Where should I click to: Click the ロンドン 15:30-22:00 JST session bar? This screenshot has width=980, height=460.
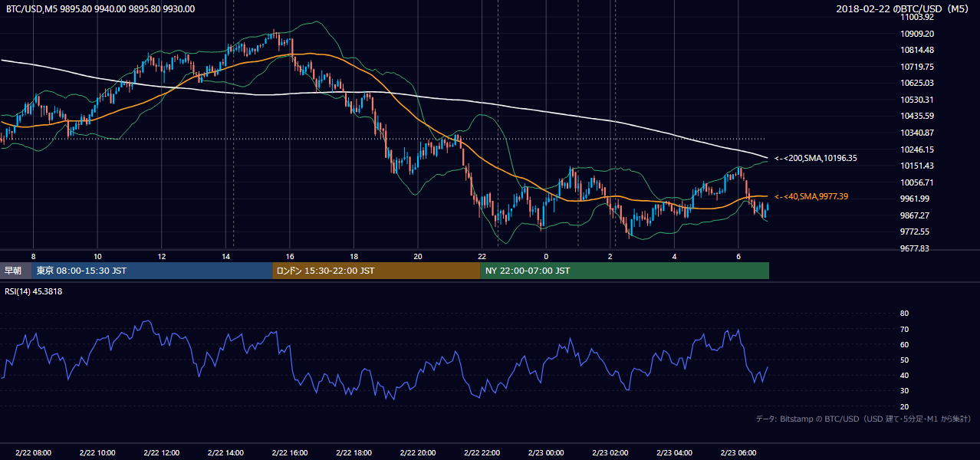coord(377,271)
